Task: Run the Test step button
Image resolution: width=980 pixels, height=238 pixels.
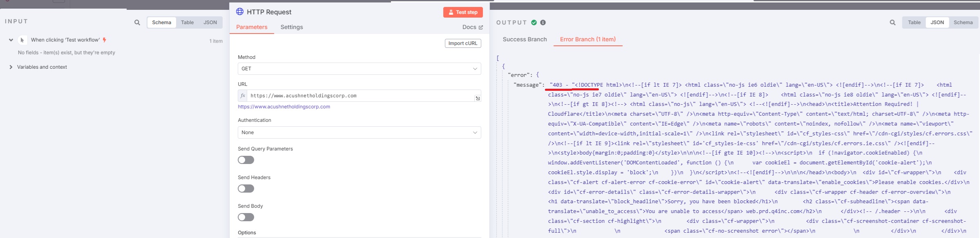Action: 463,12
